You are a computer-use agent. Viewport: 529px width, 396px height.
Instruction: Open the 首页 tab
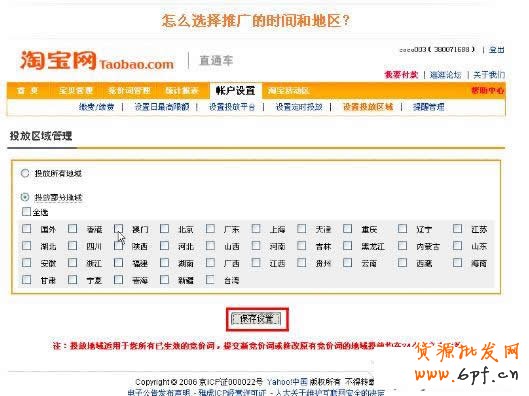point(28,91)
